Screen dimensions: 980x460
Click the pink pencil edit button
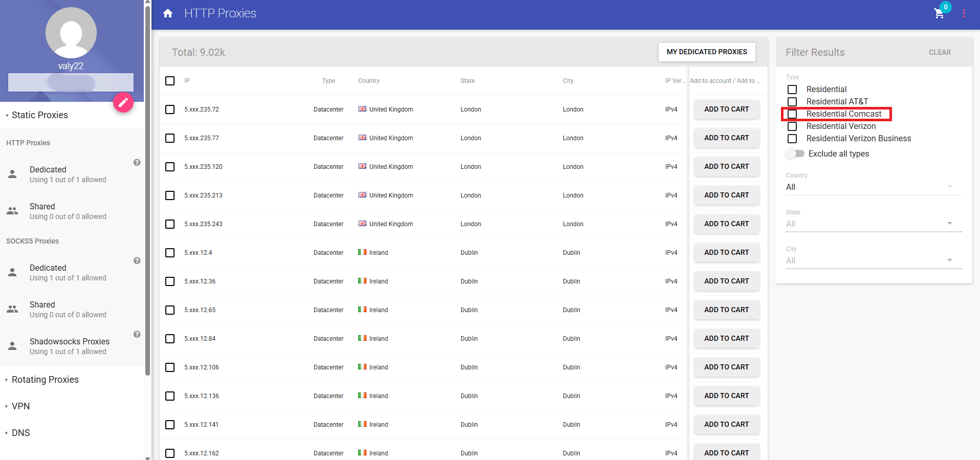(123, 103)
